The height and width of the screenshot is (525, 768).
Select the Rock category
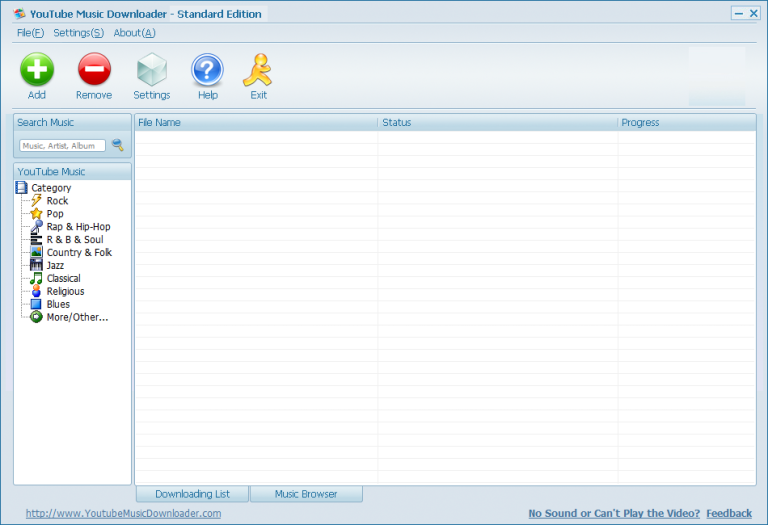coord(57,201)
